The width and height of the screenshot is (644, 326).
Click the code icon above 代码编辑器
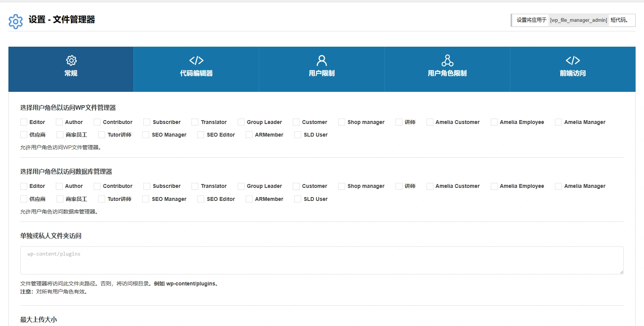196,60
